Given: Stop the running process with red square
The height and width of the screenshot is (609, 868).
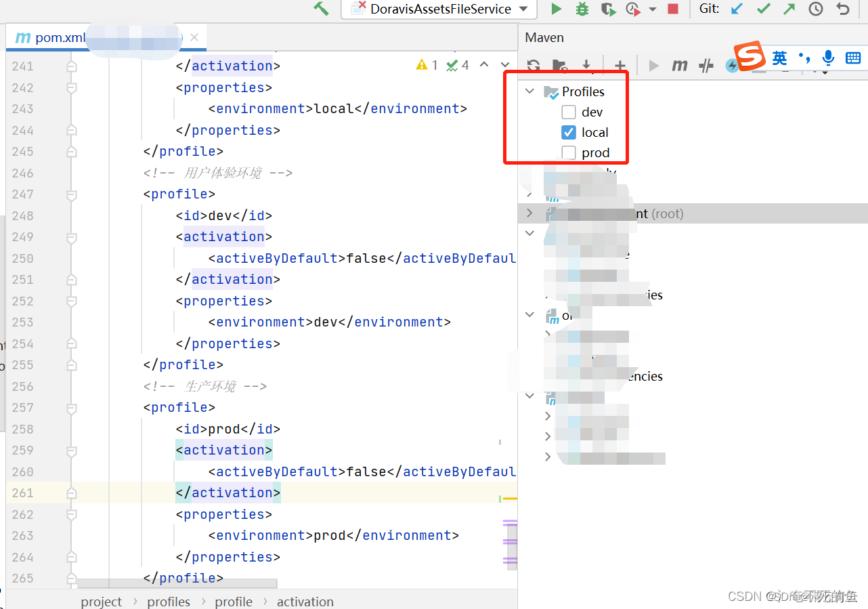Looking at the screenshot, I should pos(673,9).
